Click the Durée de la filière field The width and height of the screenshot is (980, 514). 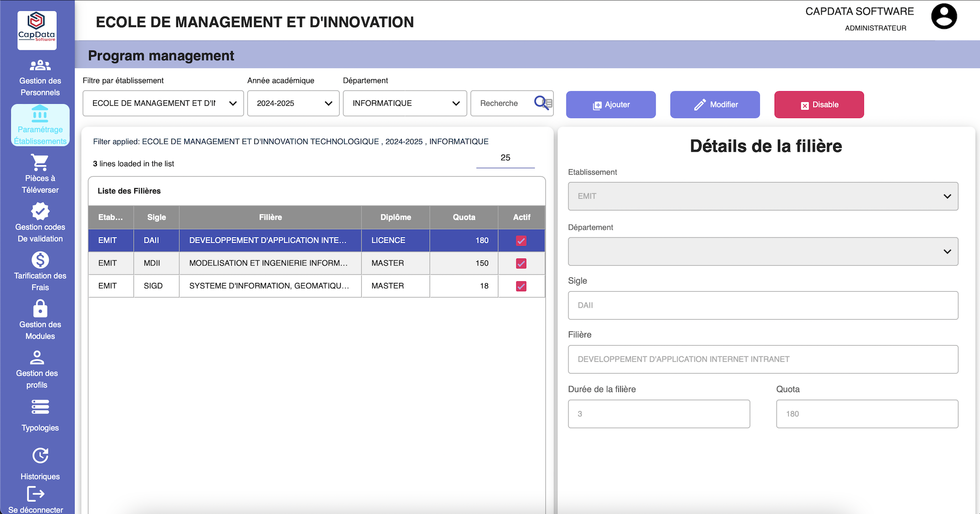click(x=659, y=414)
